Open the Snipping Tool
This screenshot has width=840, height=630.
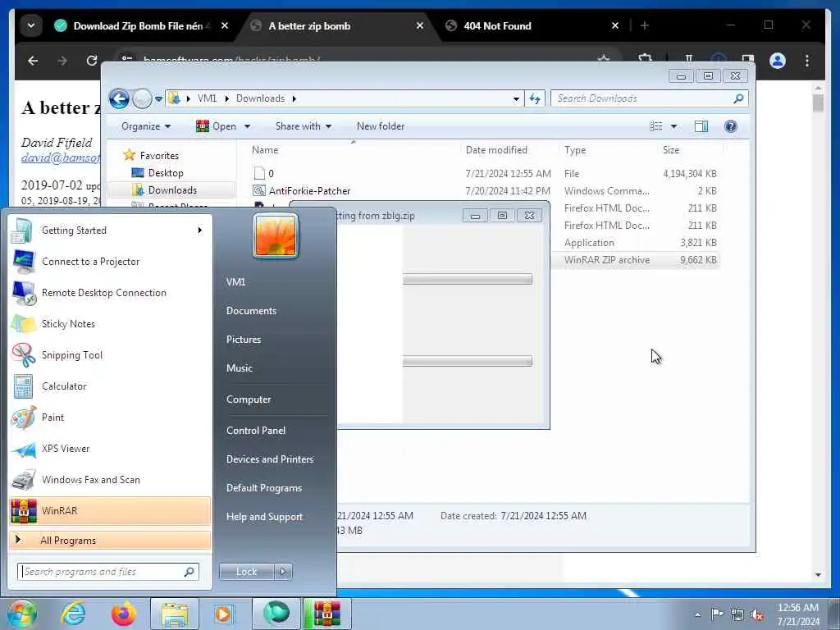click(x=110, y=354)
